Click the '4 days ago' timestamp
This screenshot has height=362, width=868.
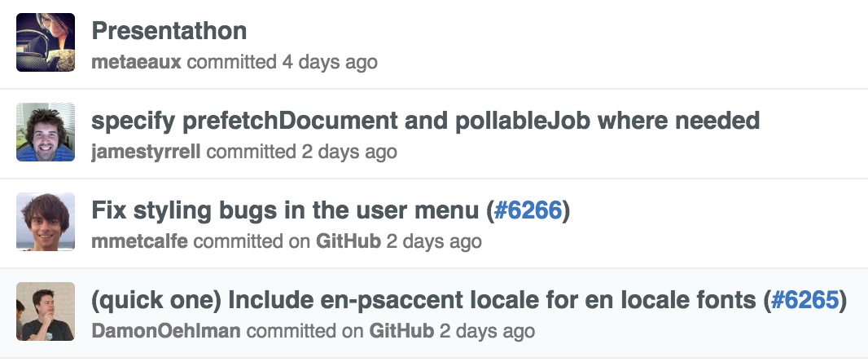(x=329, y=62)
